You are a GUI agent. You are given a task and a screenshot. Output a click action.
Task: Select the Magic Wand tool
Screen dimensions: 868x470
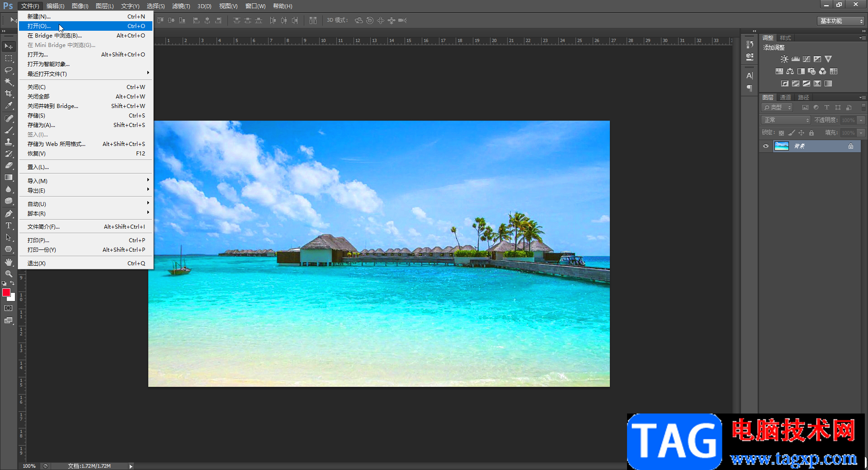coord(9,82)
